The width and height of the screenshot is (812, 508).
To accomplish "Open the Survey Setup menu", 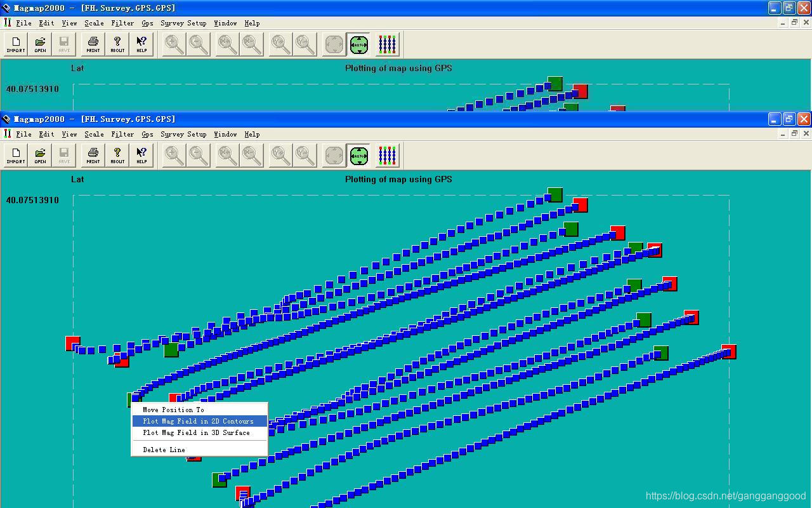I will point(183,134).
